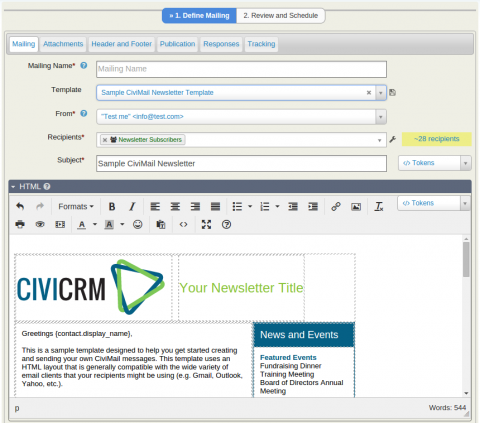Print the editor content
The height and width of the screenshot is (423, 480).
20,224
